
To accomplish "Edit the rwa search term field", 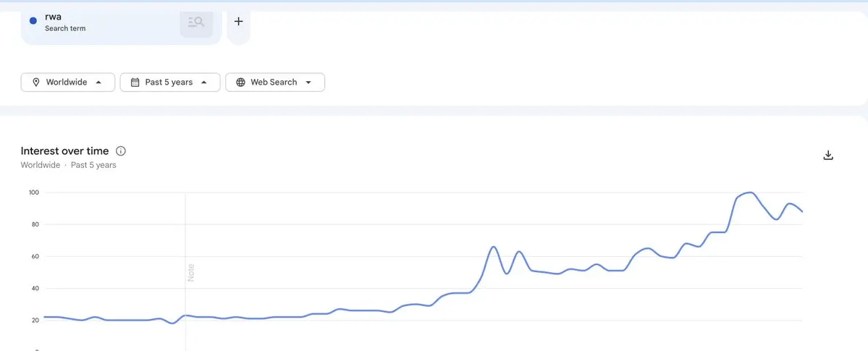I will 53,17.
